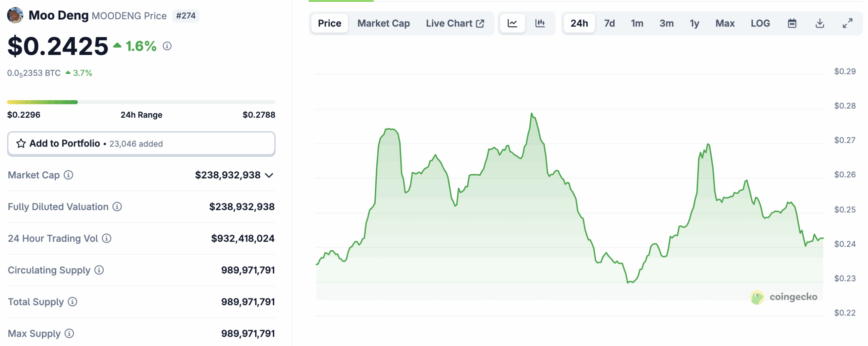Show Total Supply info icon

click(73, 302)
